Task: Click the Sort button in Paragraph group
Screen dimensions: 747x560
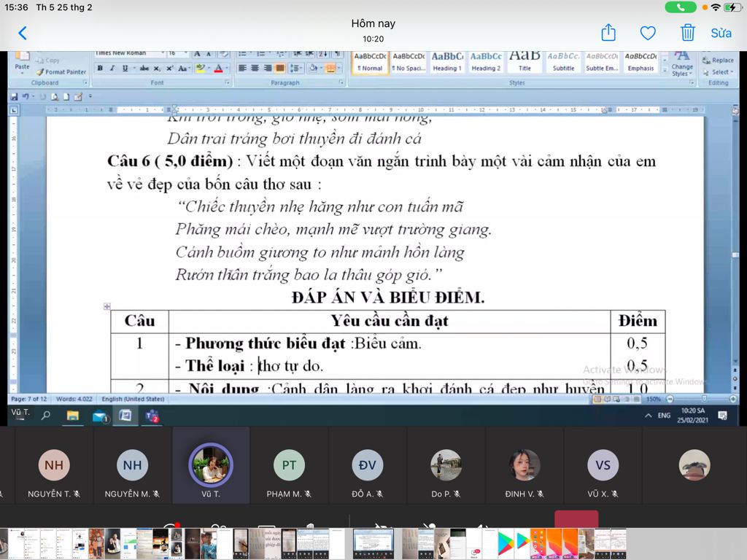Action: click(323, 54)
